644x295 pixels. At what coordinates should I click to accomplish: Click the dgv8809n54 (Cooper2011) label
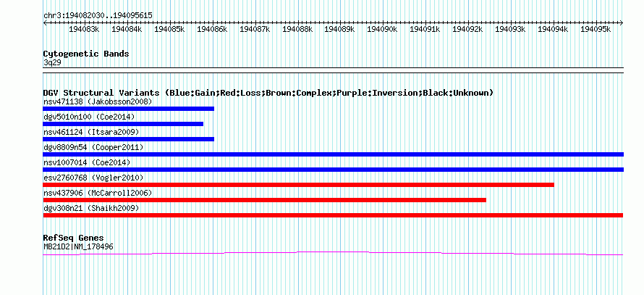[93, 147]
